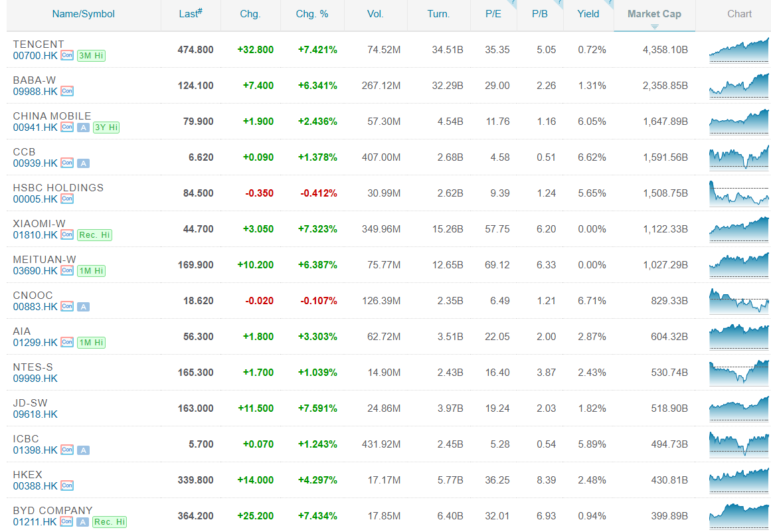Open BABA-W intraday chart thumbnail

click(739, 86)
